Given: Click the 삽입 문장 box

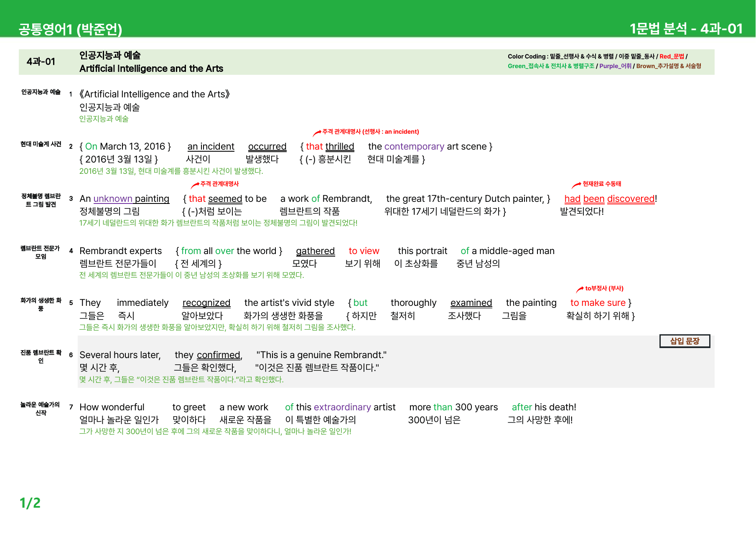Looking at the screenshot, I should tap(685, 341).
